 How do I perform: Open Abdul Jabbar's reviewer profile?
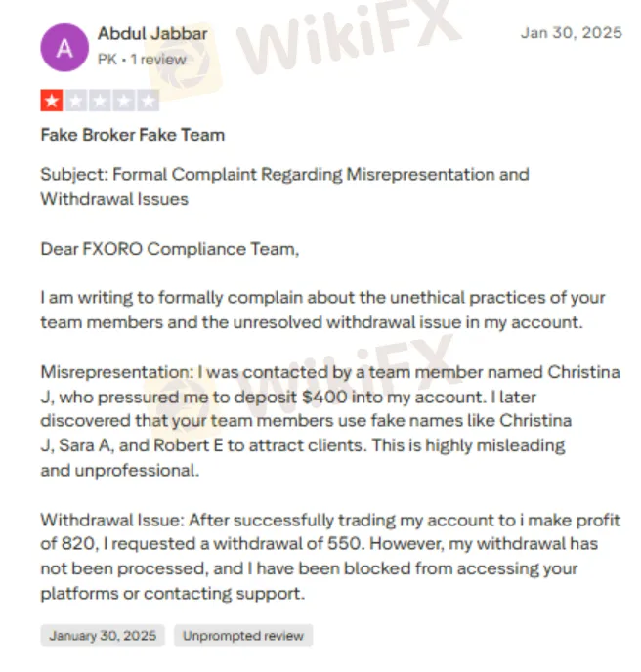[152, 33]
